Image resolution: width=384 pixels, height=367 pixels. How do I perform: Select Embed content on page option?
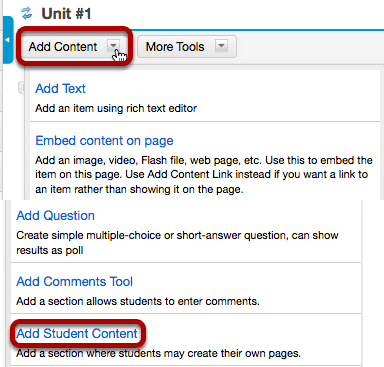[x=104, y=141]
